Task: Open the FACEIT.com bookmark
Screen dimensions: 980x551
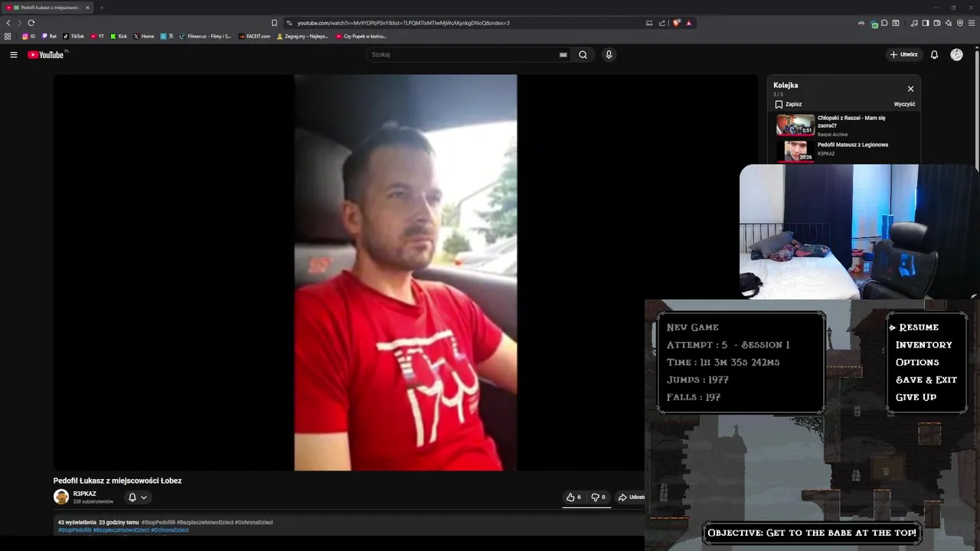Action: (255, 36)
